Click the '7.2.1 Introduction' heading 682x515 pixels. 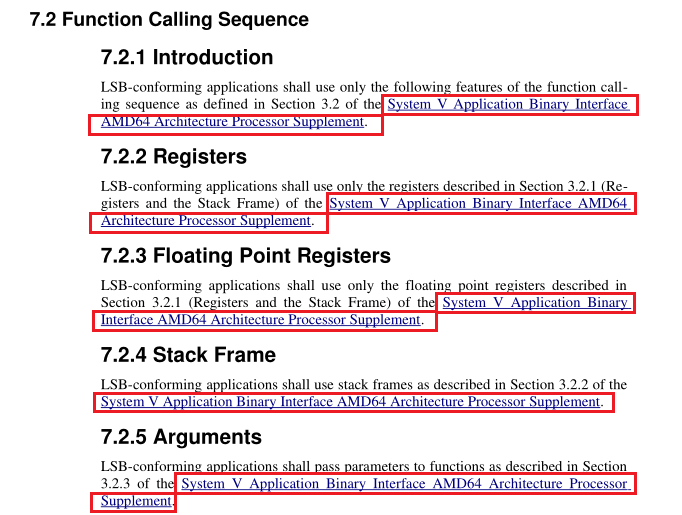click(187, 58)
